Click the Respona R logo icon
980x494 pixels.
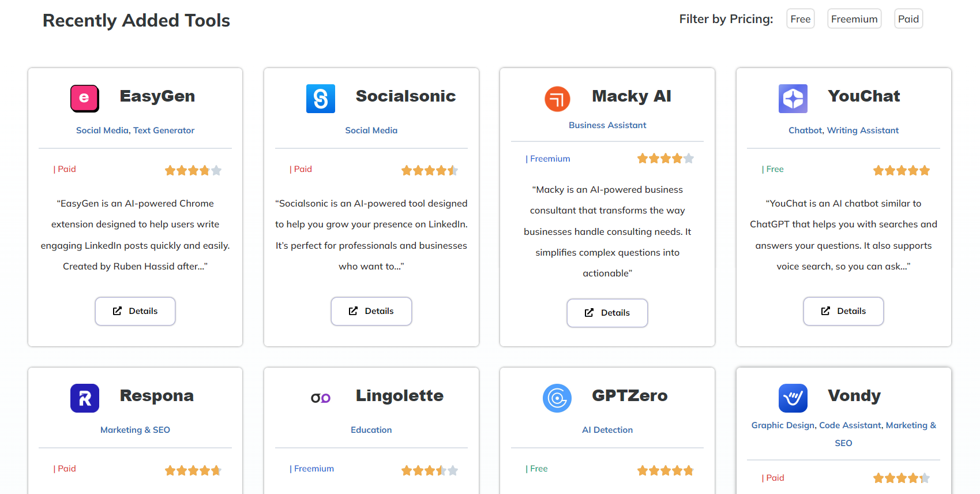pos(85,398)
